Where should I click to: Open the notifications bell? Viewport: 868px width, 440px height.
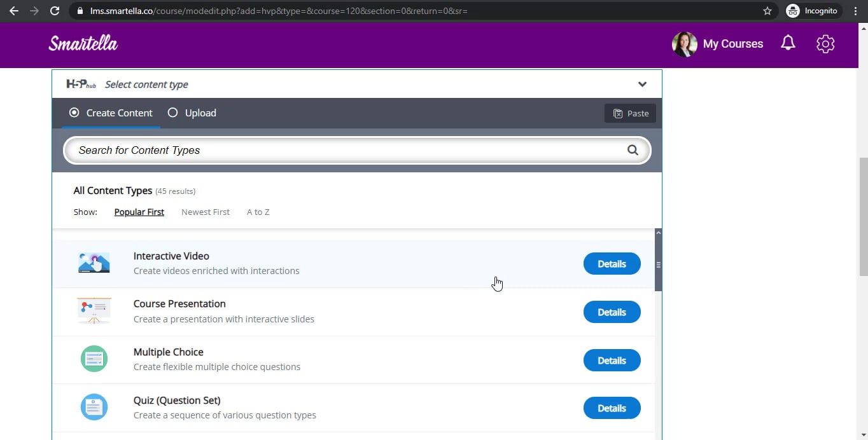tap(788, 43)
